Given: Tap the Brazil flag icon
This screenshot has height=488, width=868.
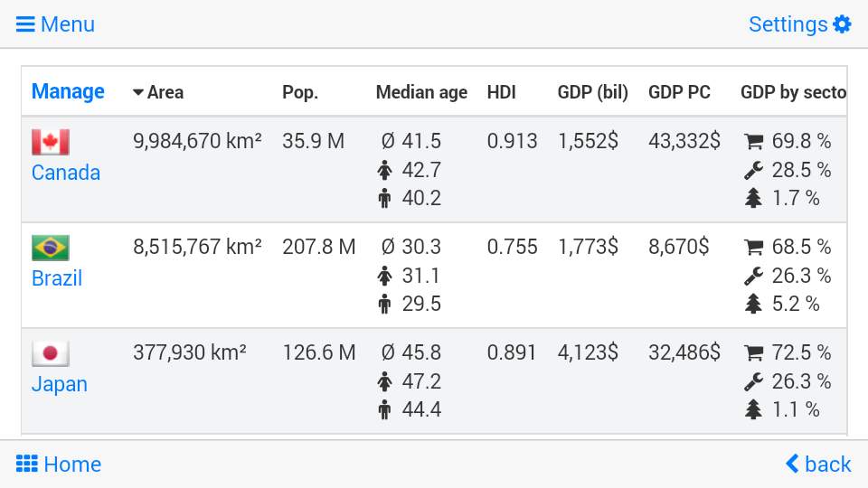Looking at the screenshot, I should click(x=51, y=248).
